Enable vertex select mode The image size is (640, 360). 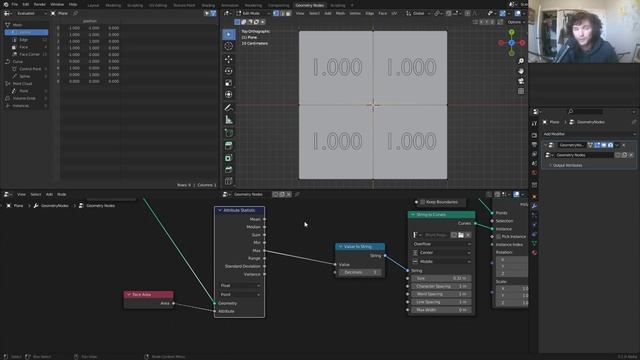276,13
